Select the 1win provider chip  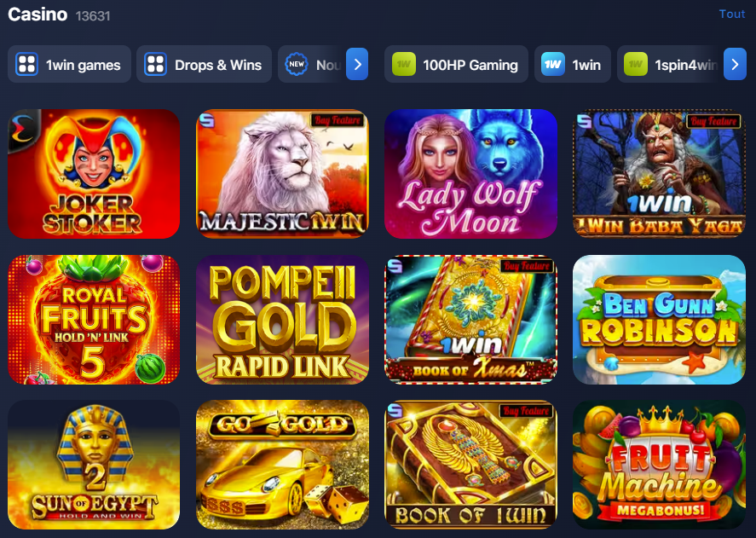[x=572, y=64]
